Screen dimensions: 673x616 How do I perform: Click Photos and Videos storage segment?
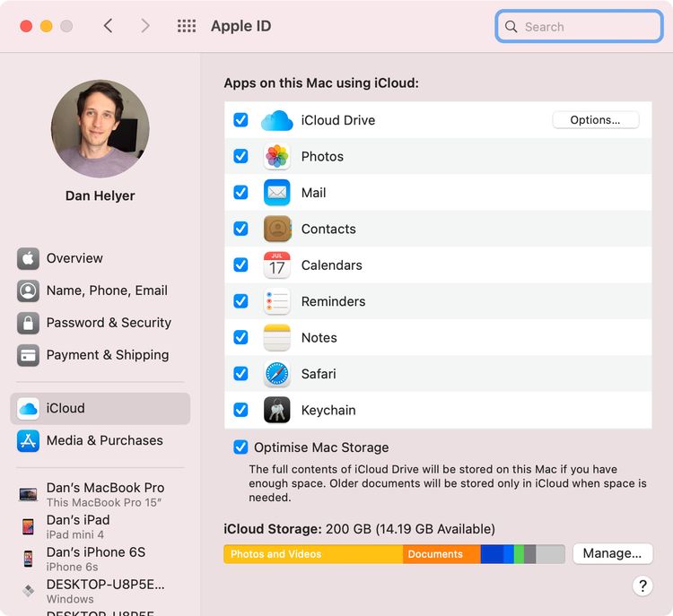pos(313,554)
